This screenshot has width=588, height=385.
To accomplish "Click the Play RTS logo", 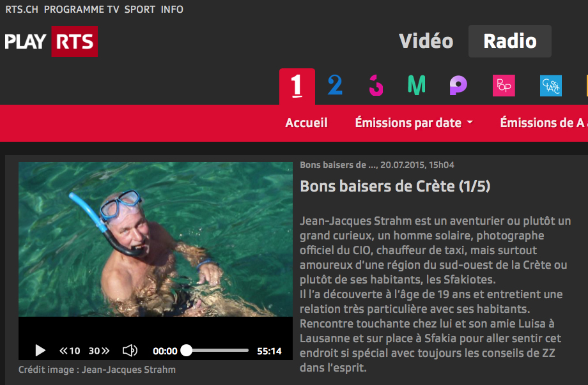I will (x=51, y=42).
